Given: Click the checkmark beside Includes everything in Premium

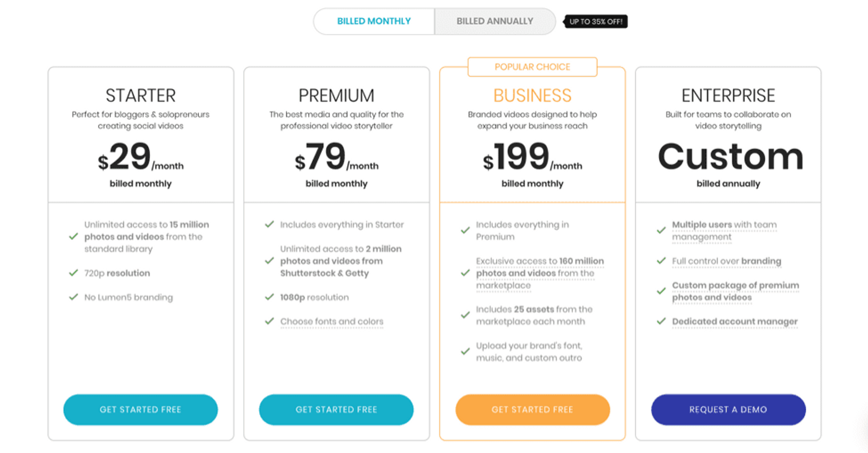Looking at the screenshot, I should tap(465, 231).
